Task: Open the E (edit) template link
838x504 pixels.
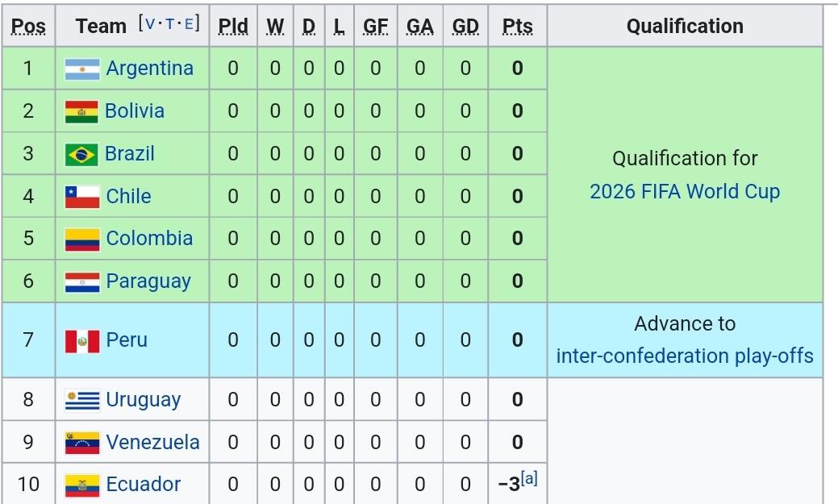Action: tap(188, 24)
